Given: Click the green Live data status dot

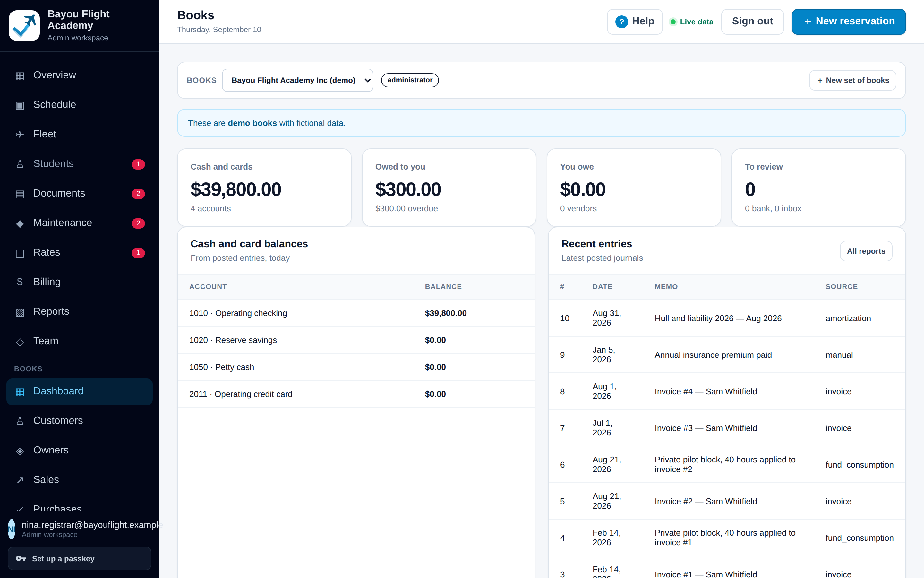Looking at the screenshot, I should (x=673, y=22).
